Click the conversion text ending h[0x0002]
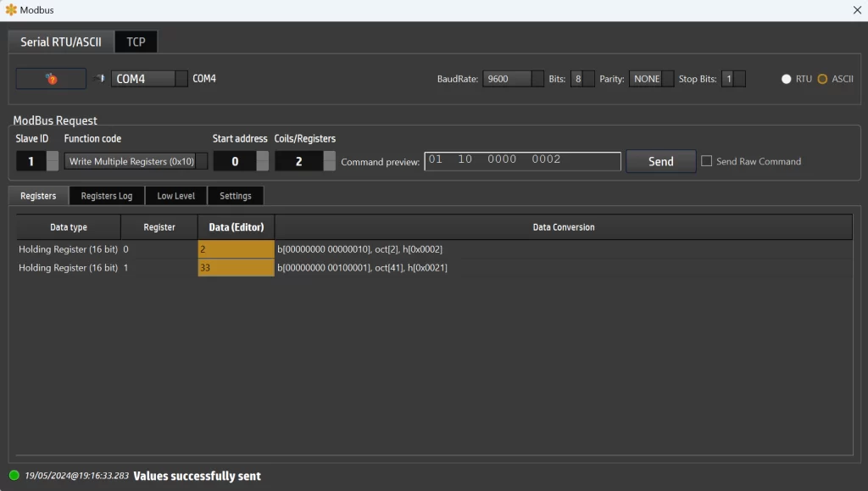Viewport: 868px width, 491px height. click(x=359, y=249)
